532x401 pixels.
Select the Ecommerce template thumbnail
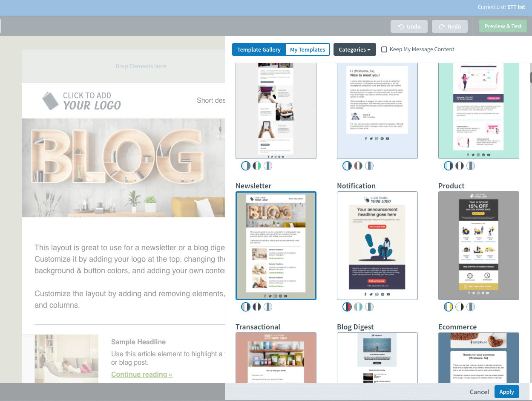479,358
